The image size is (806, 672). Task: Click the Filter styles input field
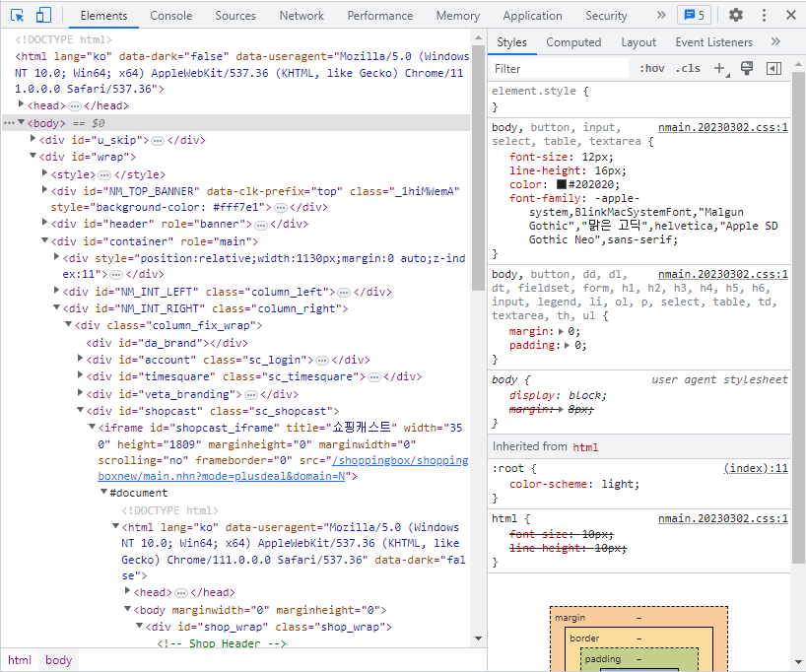(560, 68)
